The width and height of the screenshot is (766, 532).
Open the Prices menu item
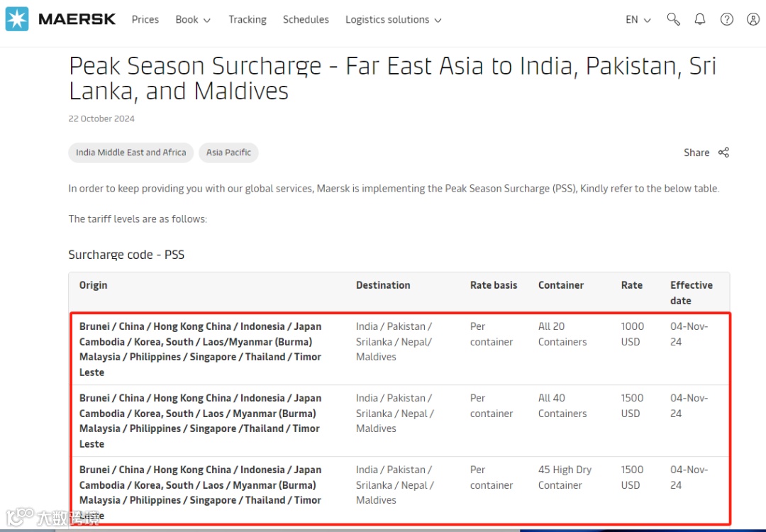tap(145, 20)
